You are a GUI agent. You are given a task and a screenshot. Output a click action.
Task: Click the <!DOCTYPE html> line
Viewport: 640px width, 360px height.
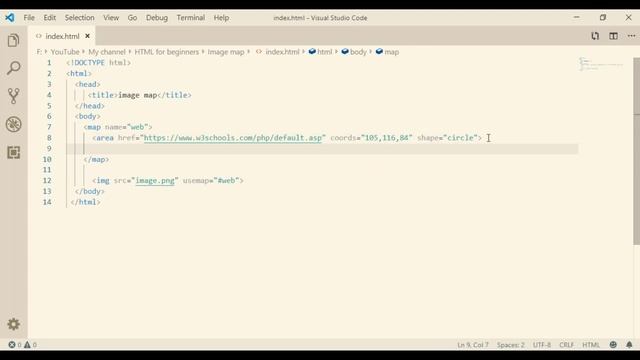(x=98, y=63)
